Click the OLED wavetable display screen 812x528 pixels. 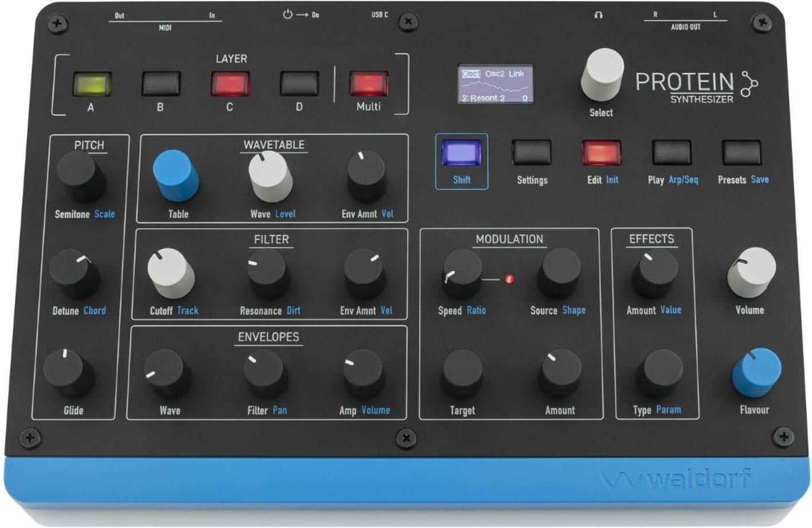(495, 84)
